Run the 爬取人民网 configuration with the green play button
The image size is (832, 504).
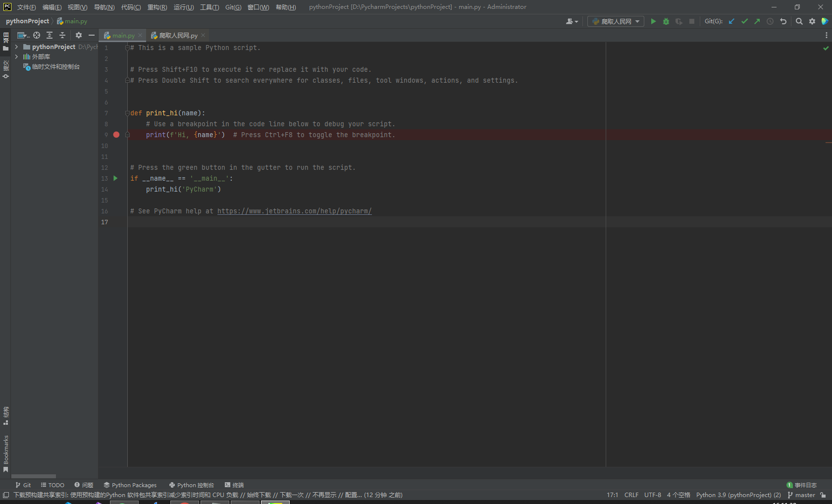(653, 21)
